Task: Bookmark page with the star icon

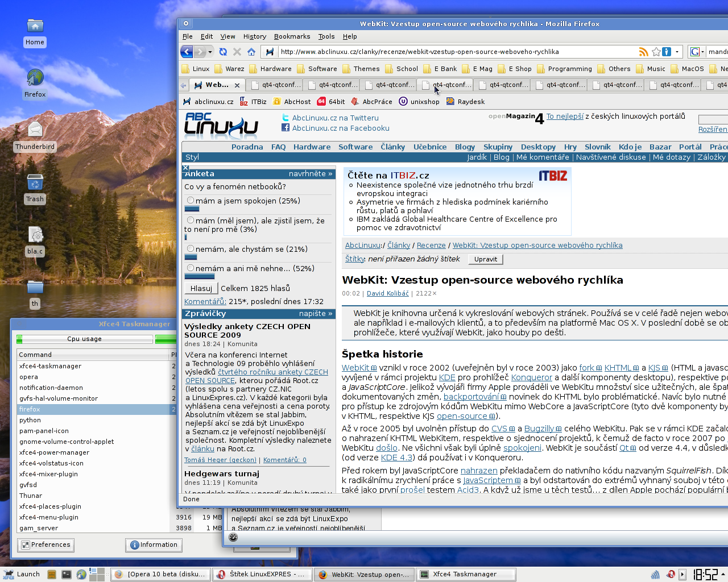Action: (656, 52)
